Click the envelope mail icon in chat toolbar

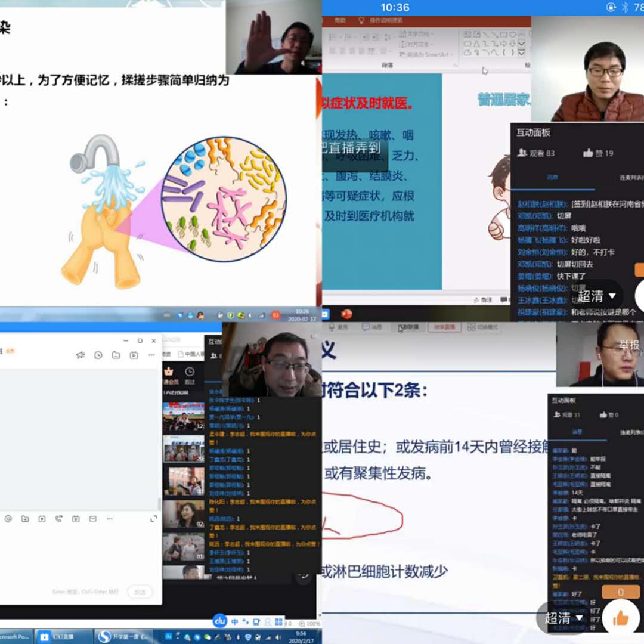coord(92,519)
